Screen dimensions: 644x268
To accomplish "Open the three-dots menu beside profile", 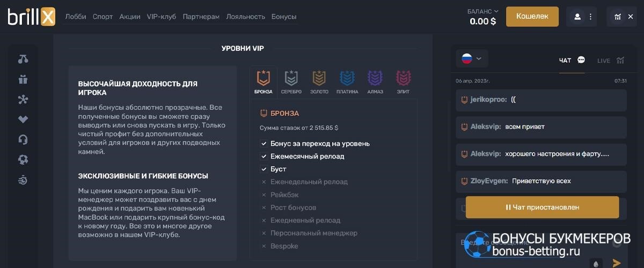I will pyautogui.click(x=590, y=17).
